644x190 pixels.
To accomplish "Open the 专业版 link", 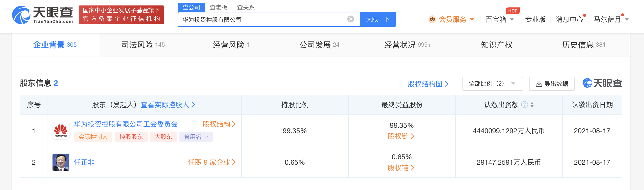I will point(535,19).
